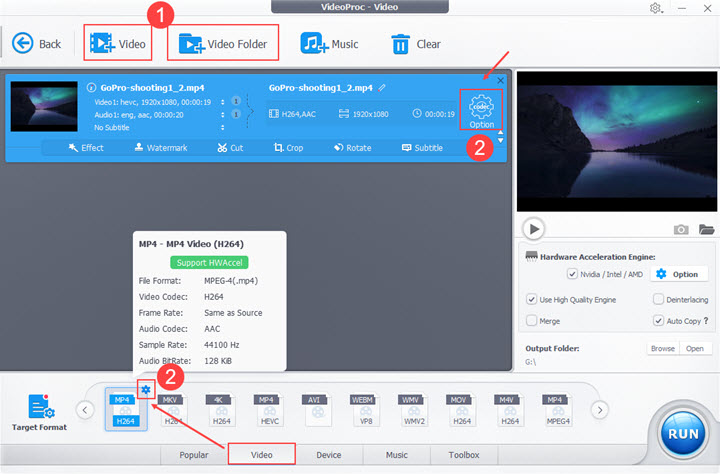This screenshot has height=474, width=720.
Task: Open the Target Format panel
Action: tap(39, 412)
